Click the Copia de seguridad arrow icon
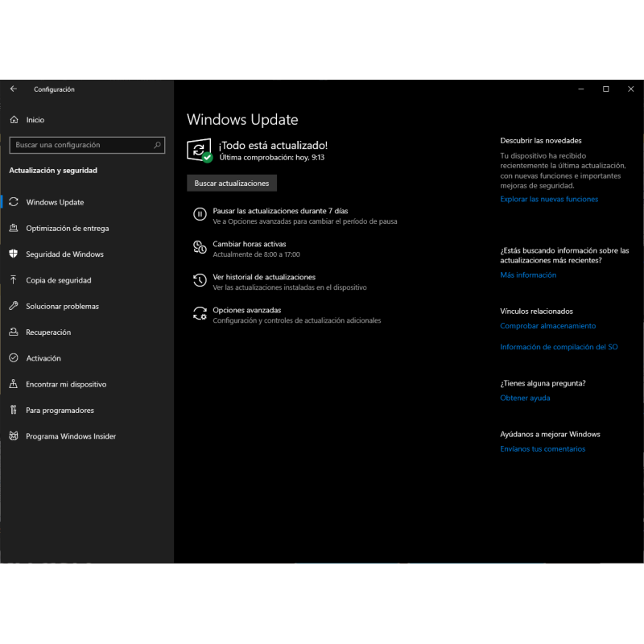The width and height of the screenshot is (644, 644). (14, 280)
